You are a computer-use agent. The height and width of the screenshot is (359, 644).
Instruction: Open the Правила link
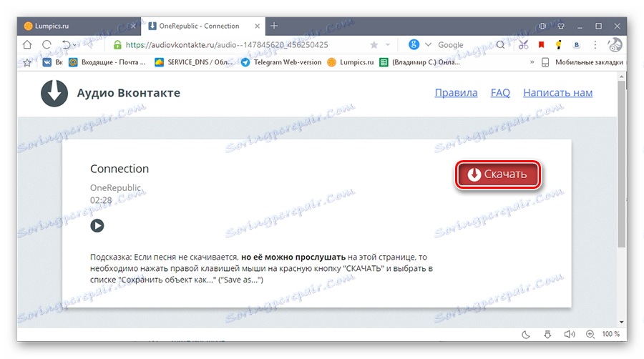[456, 93]
